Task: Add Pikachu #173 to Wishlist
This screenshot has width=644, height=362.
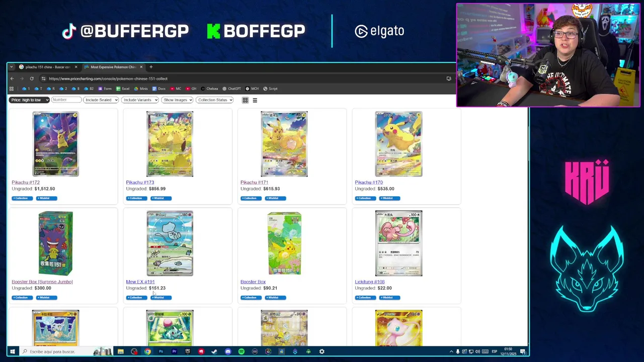Action: 160,198
